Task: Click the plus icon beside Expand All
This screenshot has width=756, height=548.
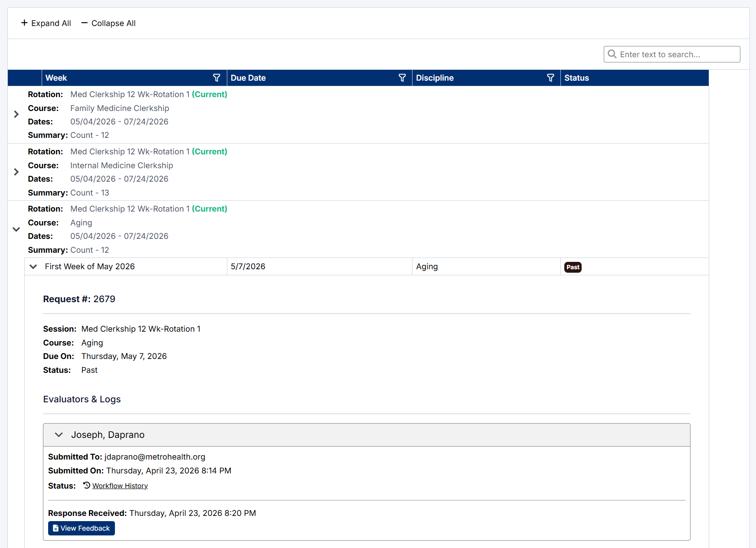Action: pos(24,23)
